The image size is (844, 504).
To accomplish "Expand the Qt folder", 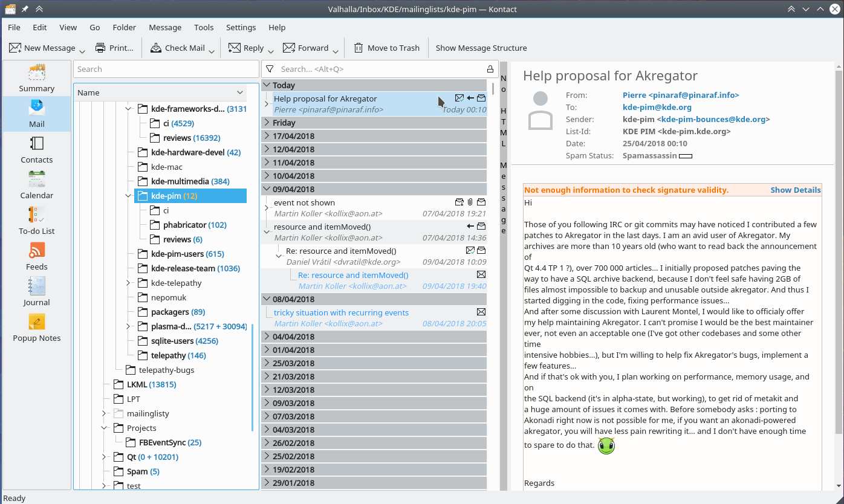I will pos(104,457).
